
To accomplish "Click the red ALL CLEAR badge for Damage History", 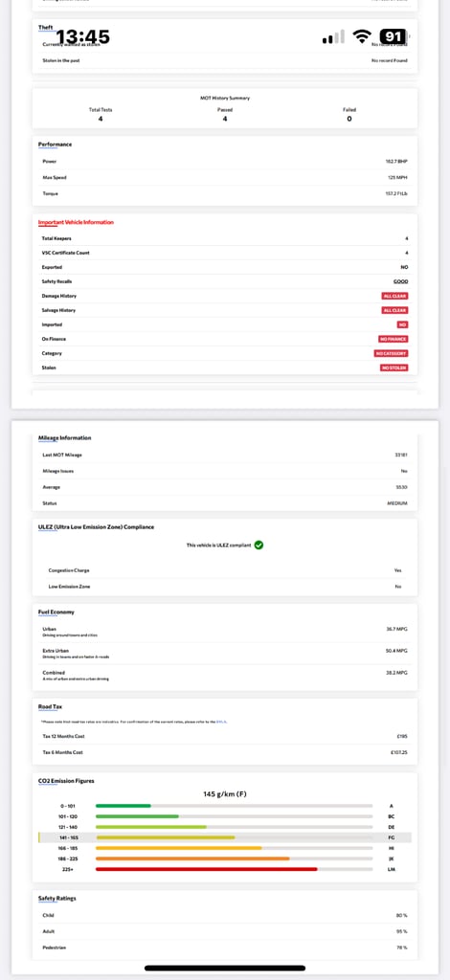I will [395, 296].
